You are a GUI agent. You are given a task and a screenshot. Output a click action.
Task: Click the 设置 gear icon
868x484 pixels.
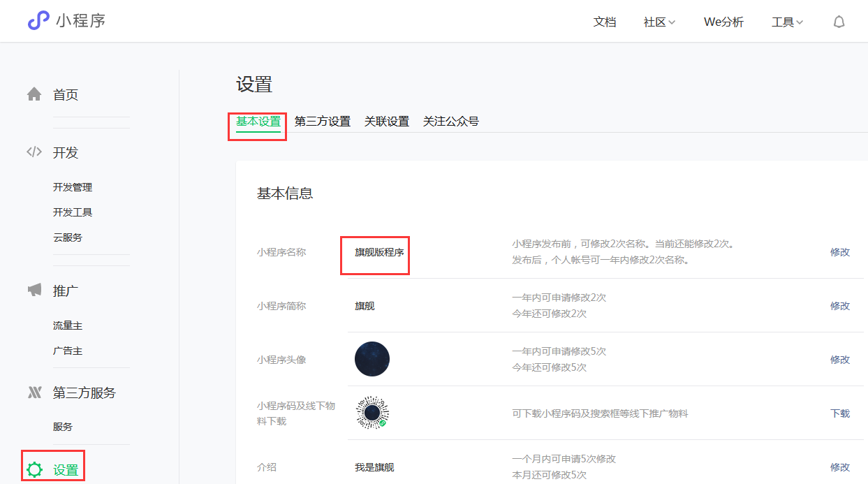pyautogui.click(x=34, y=470)
